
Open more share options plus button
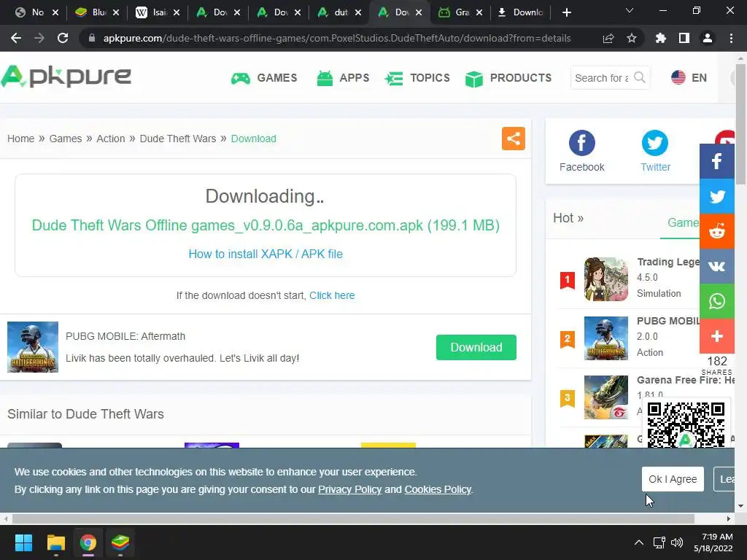click(x=717, y=336)
